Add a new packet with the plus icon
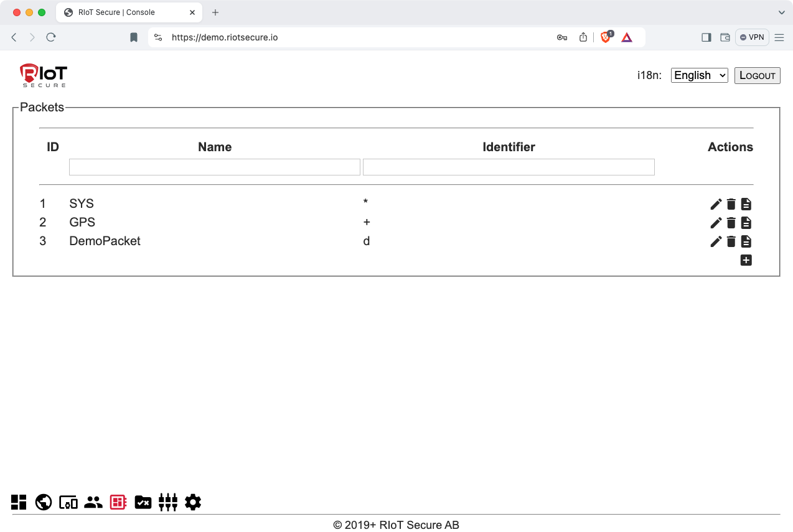 [x=746, y=260]
